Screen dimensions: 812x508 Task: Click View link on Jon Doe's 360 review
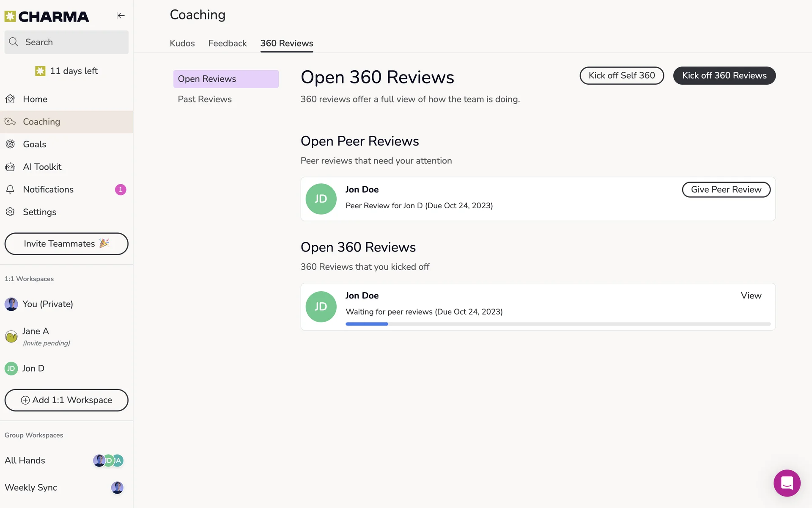[751, 295]
